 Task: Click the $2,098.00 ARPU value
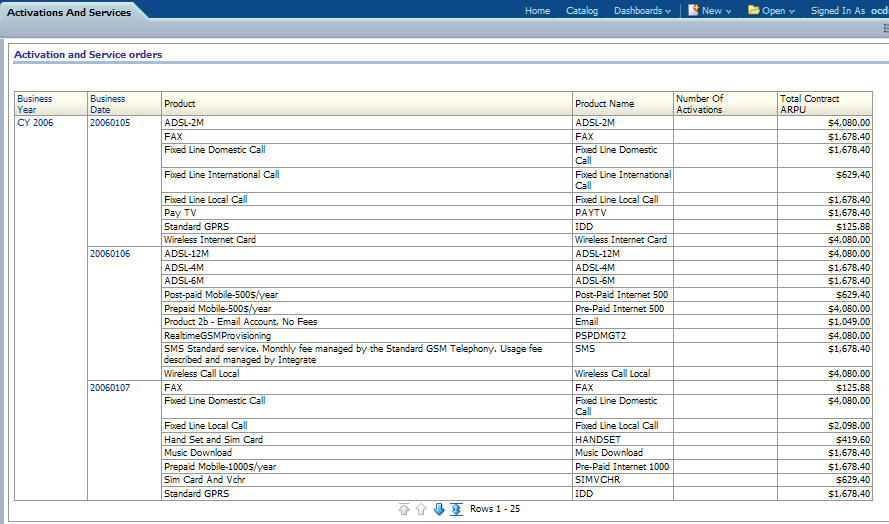pos(849,425)
